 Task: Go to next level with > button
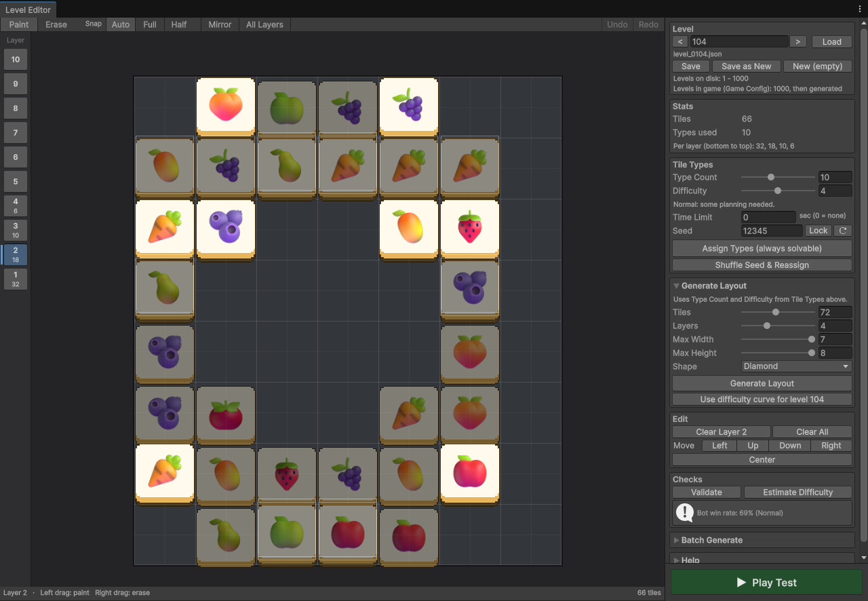(x=798, y=41)
